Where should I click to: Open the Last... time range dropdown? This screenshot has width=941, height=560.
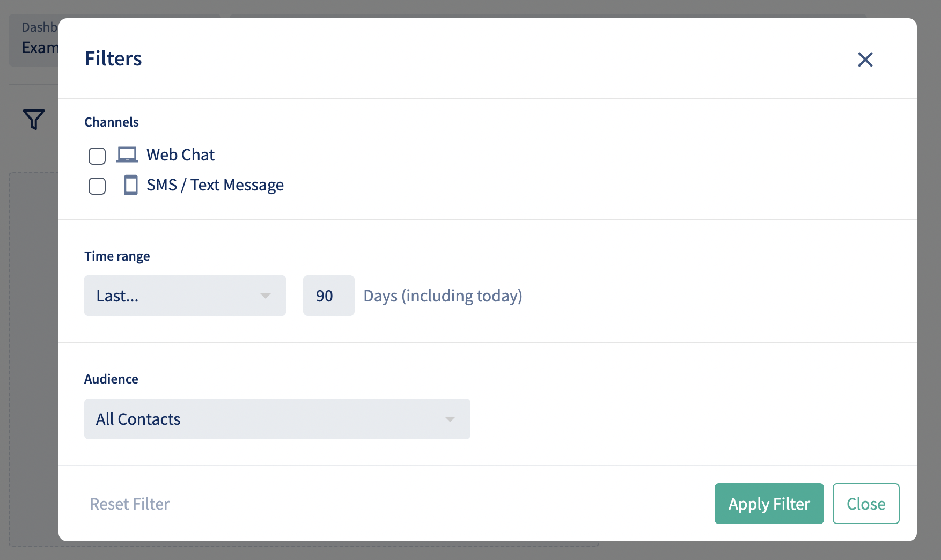coord(185,296)
